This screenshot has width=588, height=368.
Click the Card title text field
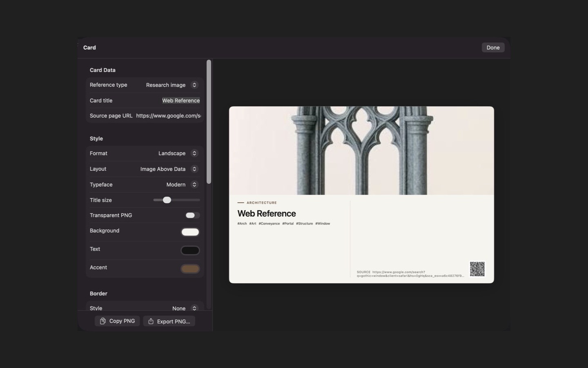click(x=181, y=101)
